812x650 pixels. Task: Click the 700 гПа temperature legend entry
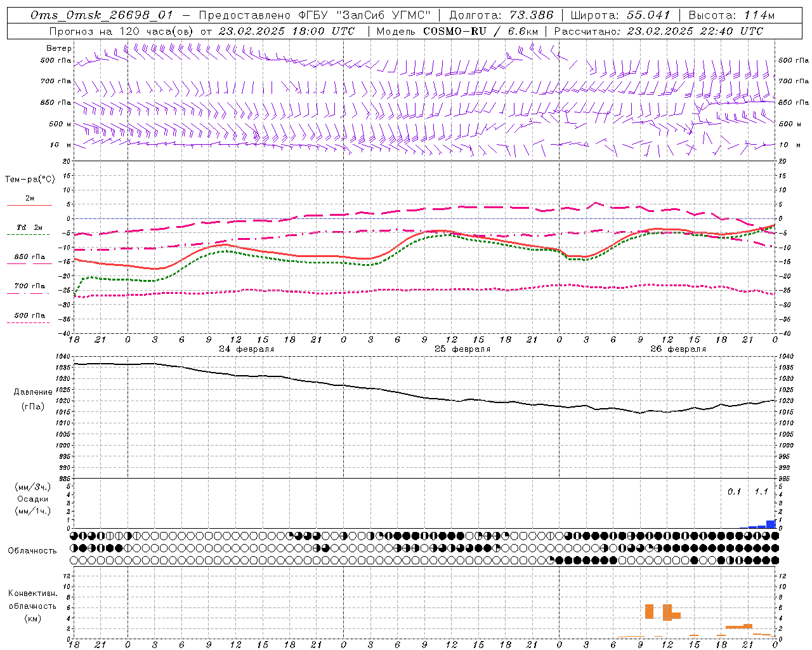(30, 286)
